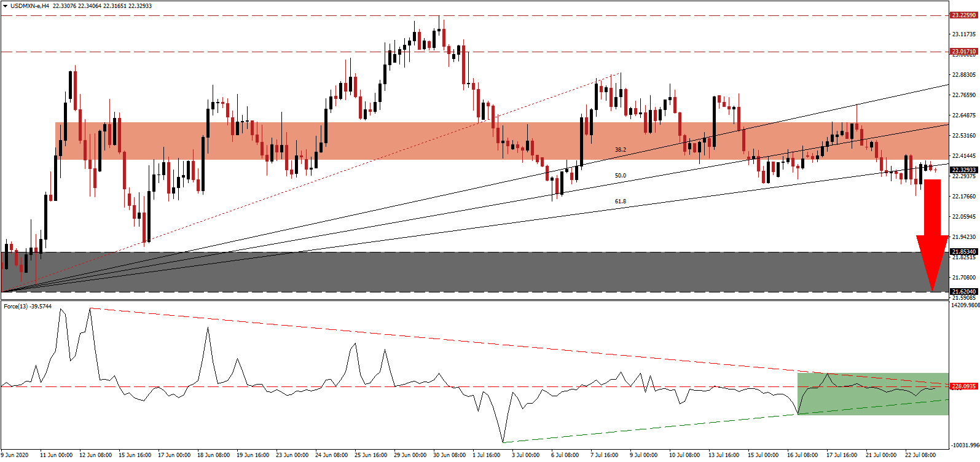Image resolution: width=980 pixels, height=462 pixels.
Task: Select the 228.0935 indicator level tag
Action: (963, 386)
